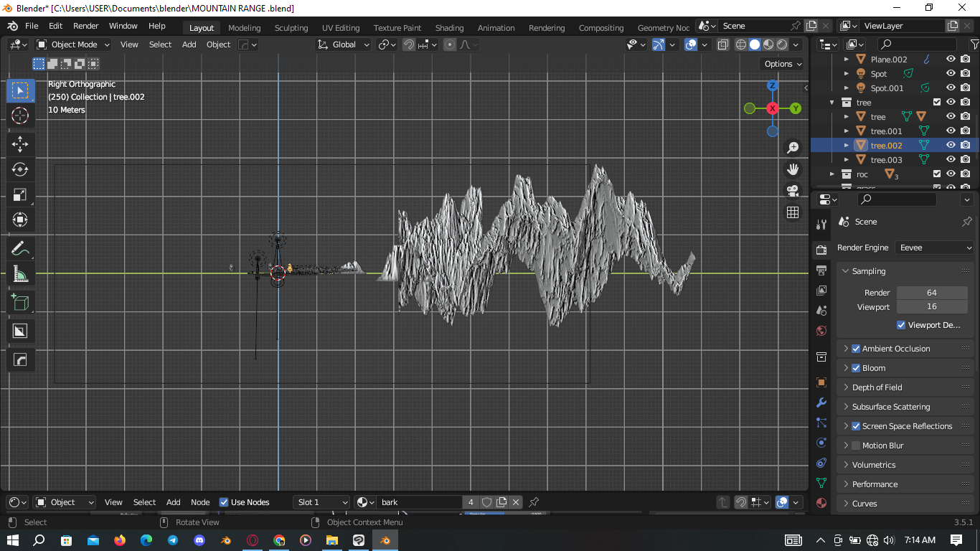Open Physics properties tab icon

(821, 443)
